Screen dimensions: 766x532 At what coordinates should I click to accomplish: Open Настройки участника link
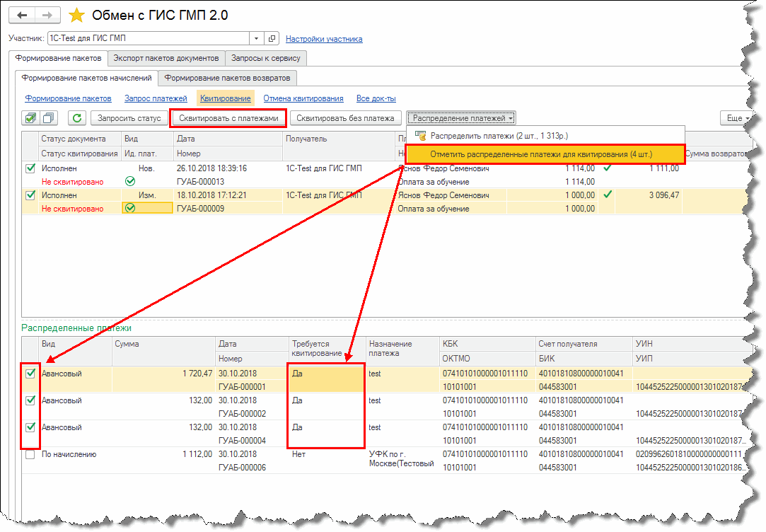(x=324, y=39)
